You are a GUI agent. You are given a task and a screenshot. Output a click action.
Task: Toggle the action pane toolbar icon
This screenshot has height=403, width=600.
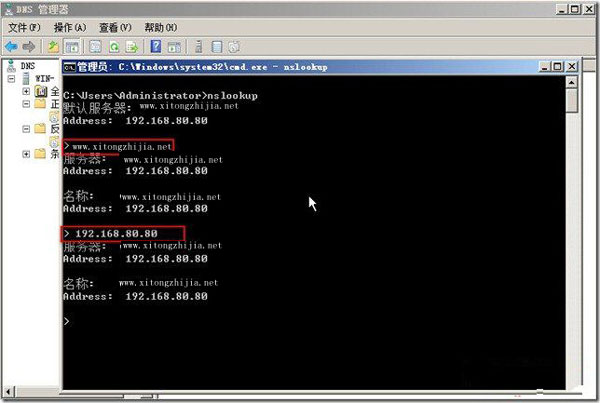[174, 47]
